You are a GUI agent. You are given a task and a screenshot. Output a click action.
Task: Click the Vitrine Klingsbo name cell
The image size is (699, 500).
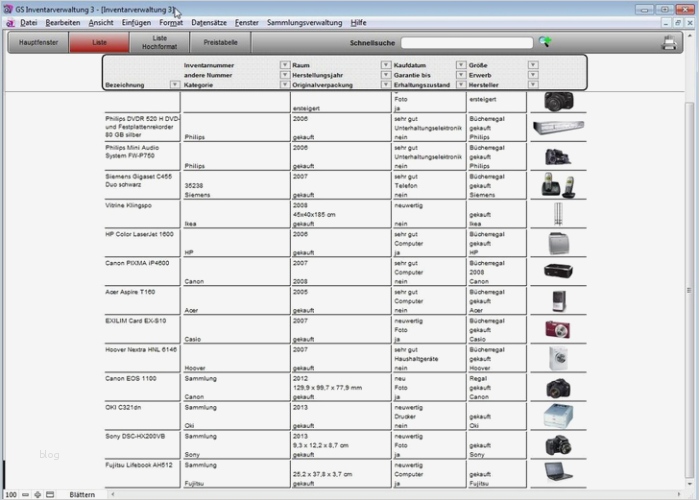[x=142, y=213]
